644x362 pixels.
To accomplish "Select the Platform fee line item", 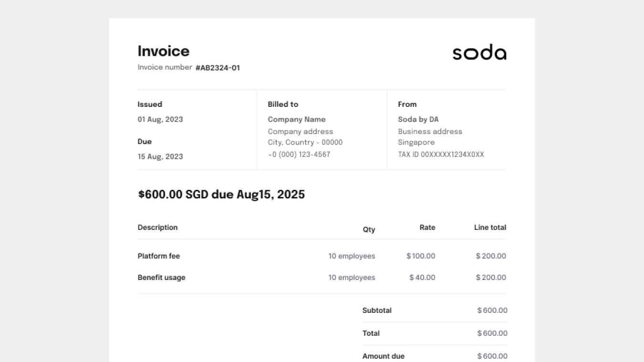I will tap(159, 256).
